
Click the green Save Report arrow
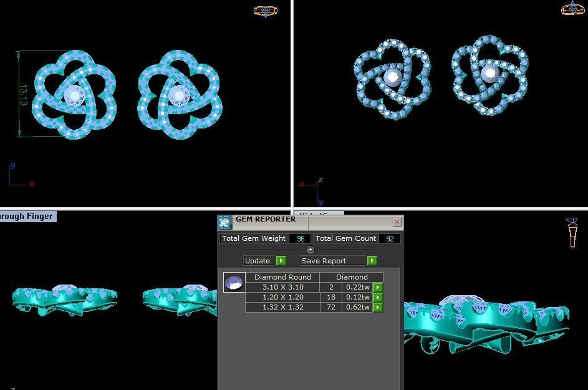(372, 260)
